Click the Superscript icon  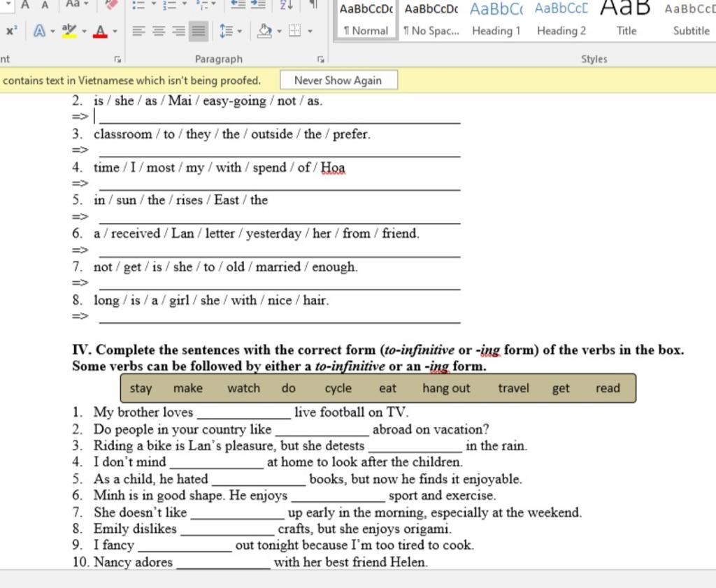(x=10, y=31)
